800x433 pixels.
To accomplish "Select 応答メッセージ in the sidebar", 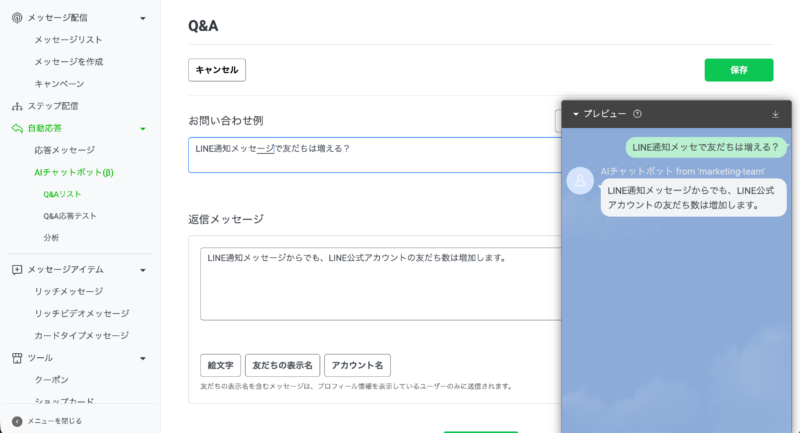I will click(x=64, y=150).
